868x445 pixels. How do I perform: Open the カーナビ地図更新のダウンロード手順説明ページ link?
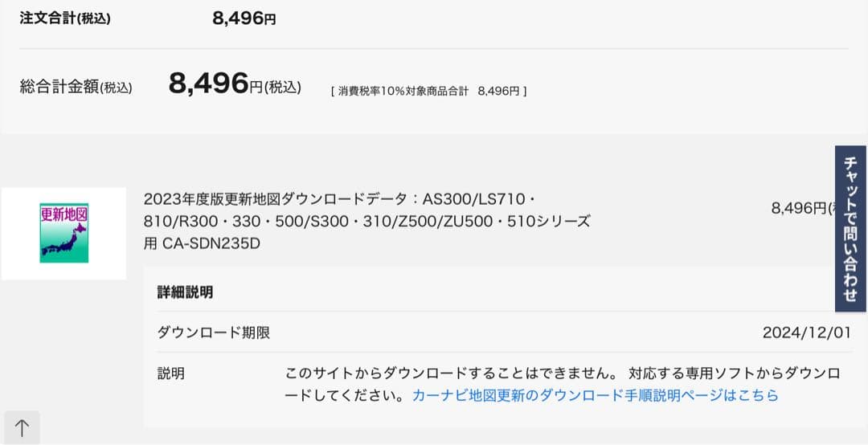pyautogui.click(x=595, y=395)
